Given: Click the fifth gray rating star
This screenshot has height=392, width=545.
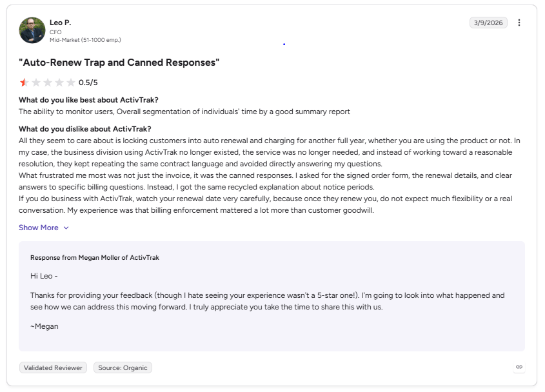Looking at the screenshot, I should coord(71,83).
